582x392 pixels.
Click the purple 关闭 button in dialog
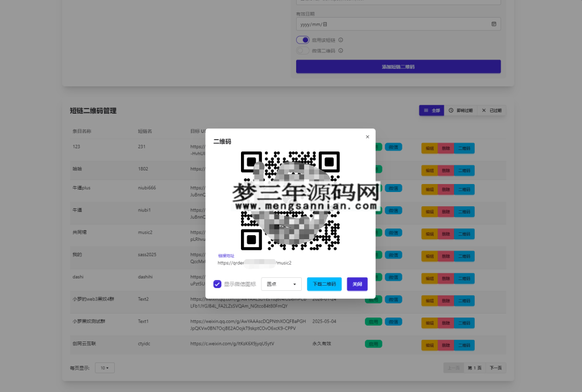click(x=357, y=284)
